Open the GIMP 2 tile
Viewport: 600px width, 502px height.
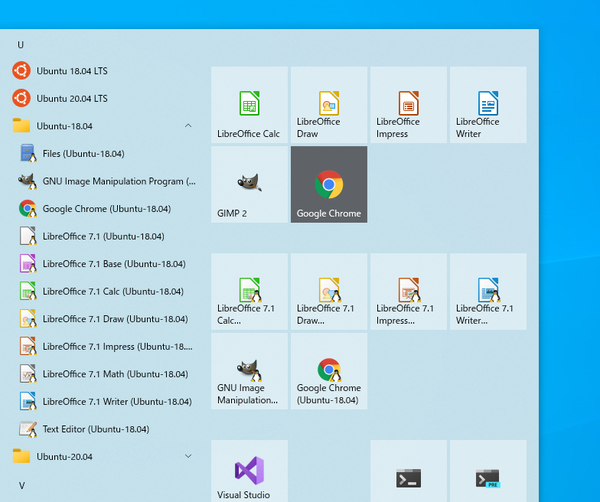click(249, 184)
